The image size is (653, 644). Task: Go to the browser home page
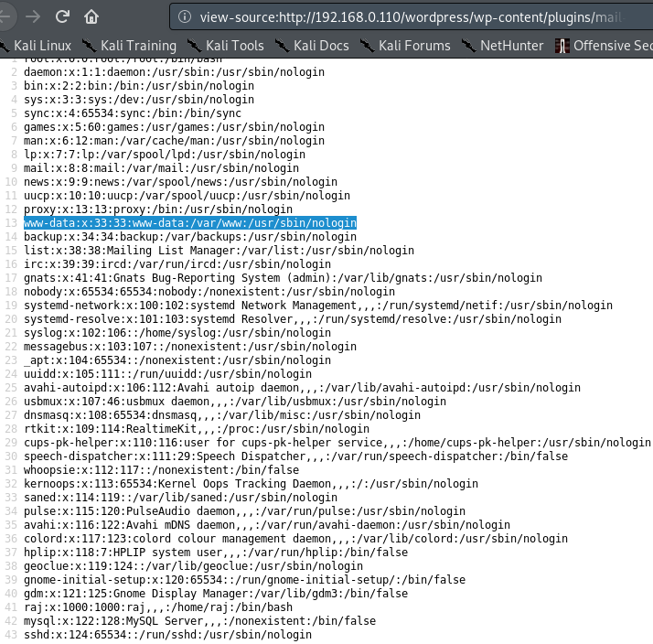pyautogui.click(x=91, y=16)
